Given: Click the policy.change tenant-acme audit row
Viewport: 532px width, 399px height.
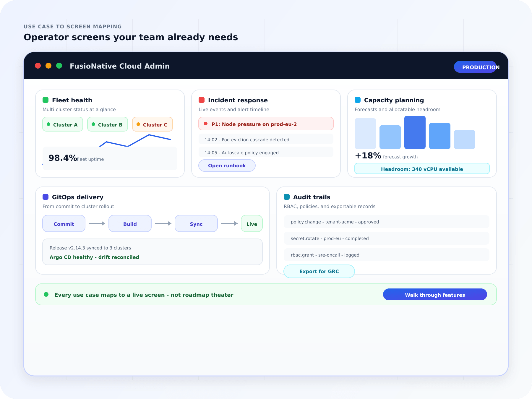Looking at the screenshot, I should [387, 222].
